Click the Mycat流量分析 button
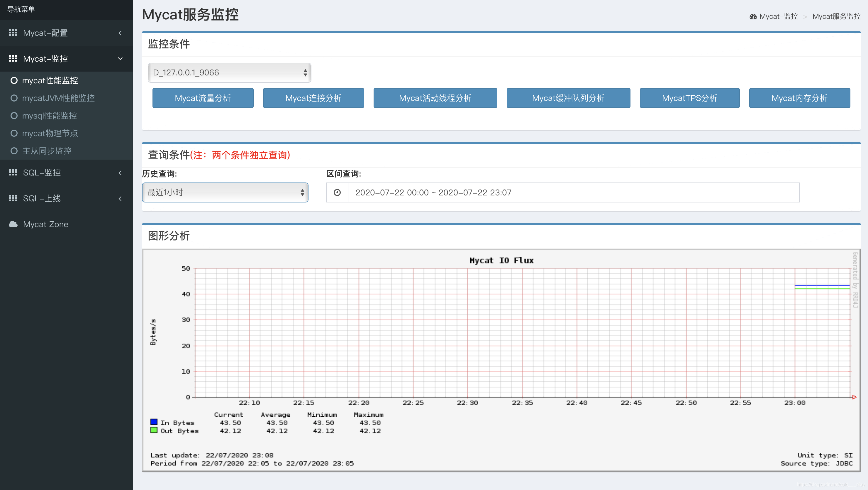This screenshot has width=868, height=490. (x=203, y=98)
